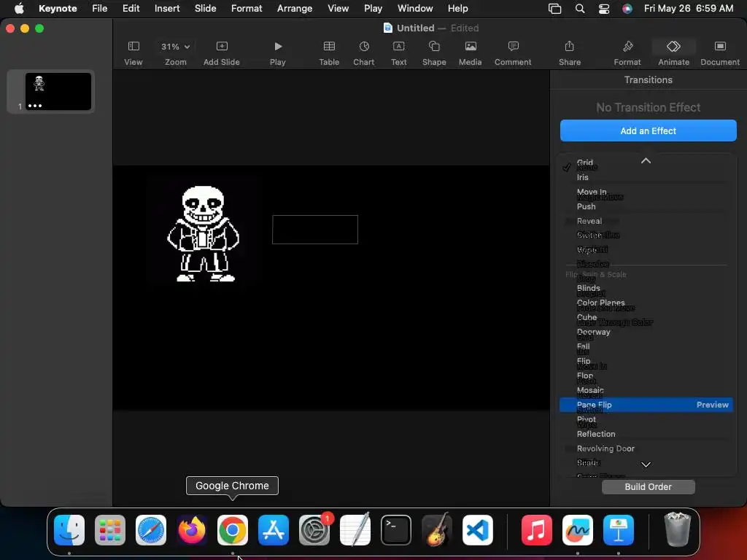Open the Insert menu

[x=167, y=9]
